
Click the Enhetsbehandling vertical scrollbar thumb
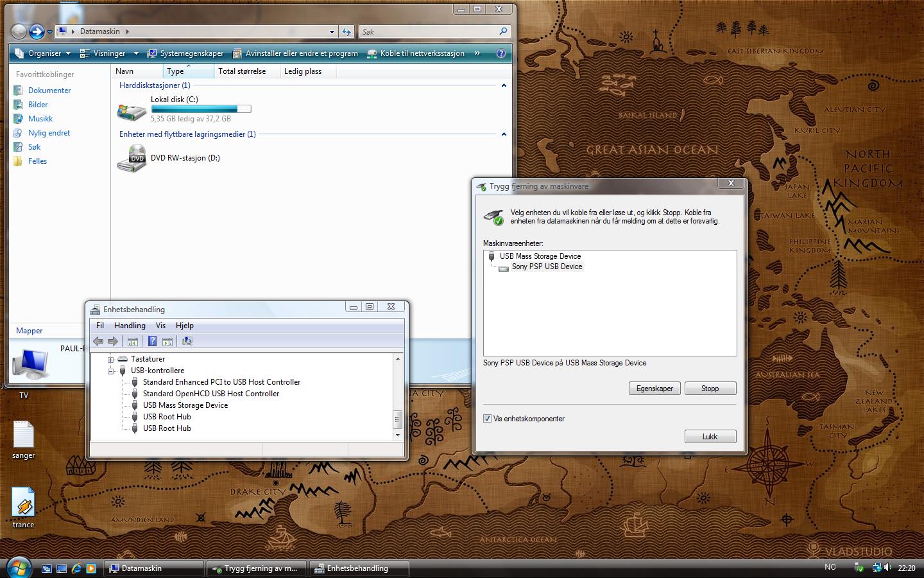point(397,419)
